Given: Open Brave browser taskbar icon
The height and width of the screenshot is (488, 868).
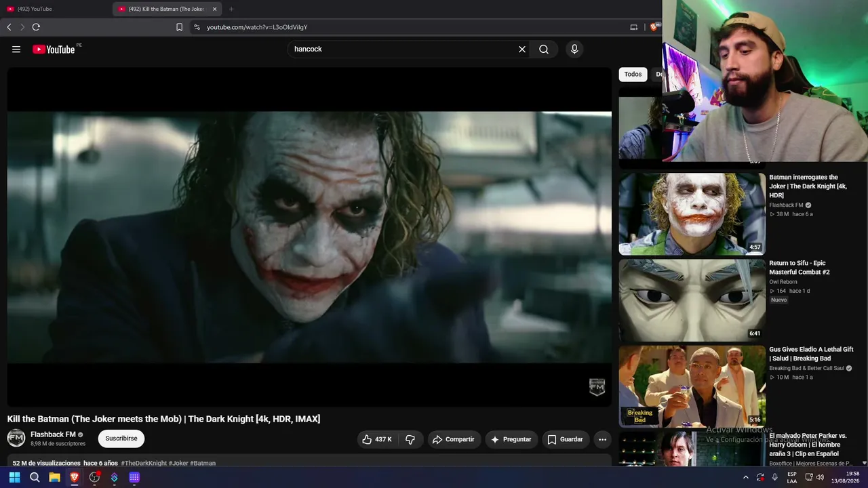Looking at the screenshot, I should [x=75, y=477].
